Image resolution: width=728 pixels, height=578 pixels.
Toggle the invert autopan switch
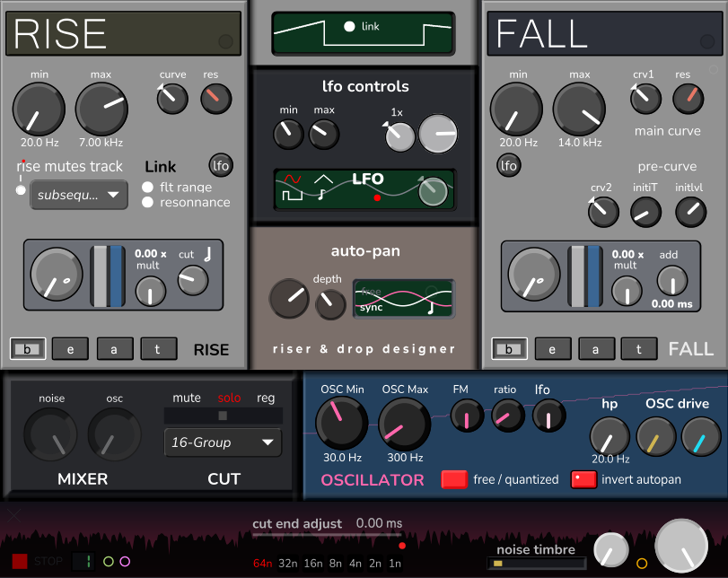coord(583,479)
